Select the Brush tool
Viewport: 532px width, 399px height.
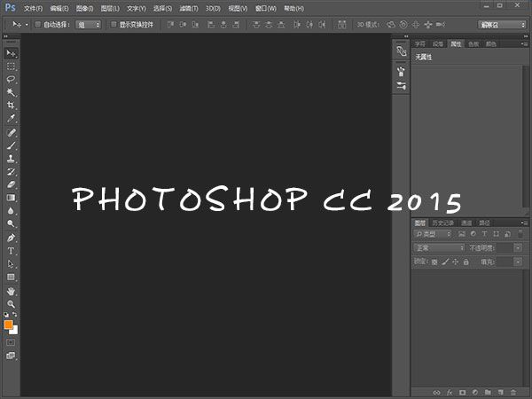11,145
